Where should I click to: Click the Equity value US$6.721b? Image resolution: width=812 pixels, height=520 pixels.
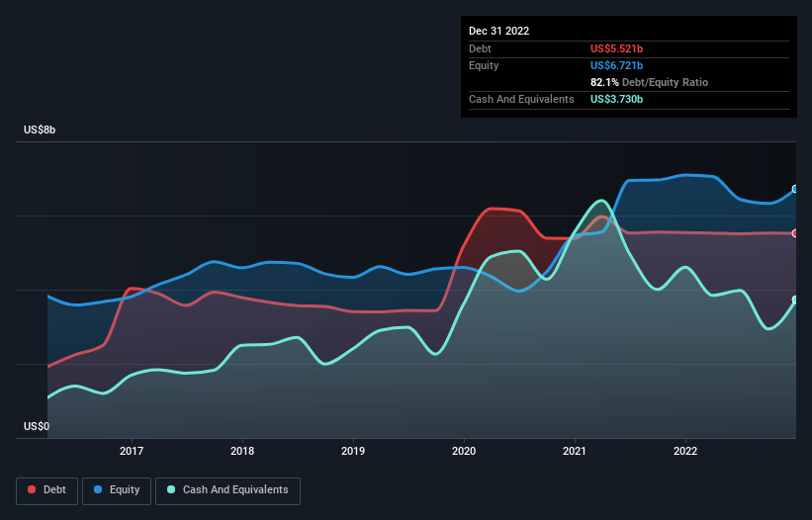click(616, 65)
